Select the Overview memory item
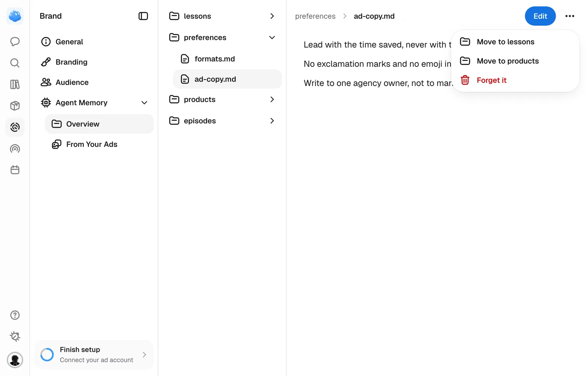 click(x=99, y=124)
